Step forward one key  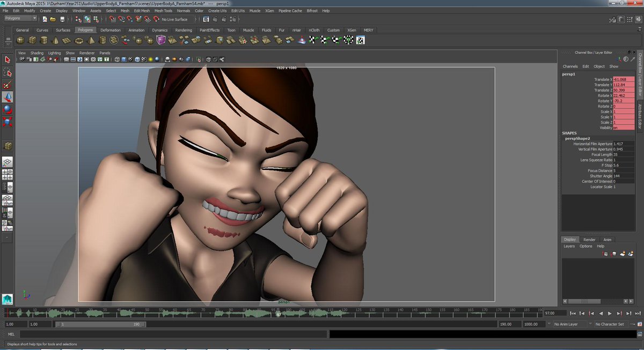619,313
